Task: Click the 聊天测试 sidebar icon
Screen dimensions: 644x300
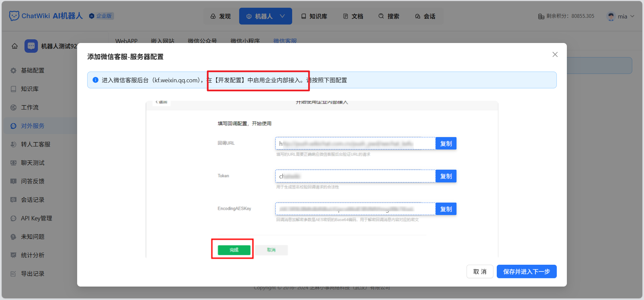Action: pyautogui.click(x=13, y=163)
